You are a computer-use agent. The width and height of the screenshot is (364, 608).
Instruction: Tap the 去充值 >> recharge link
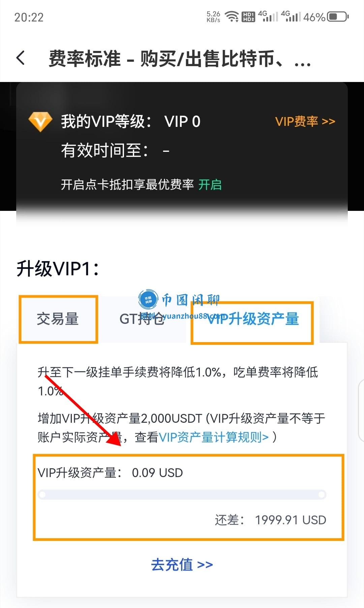pyautogui.click(x=182, y=565)
